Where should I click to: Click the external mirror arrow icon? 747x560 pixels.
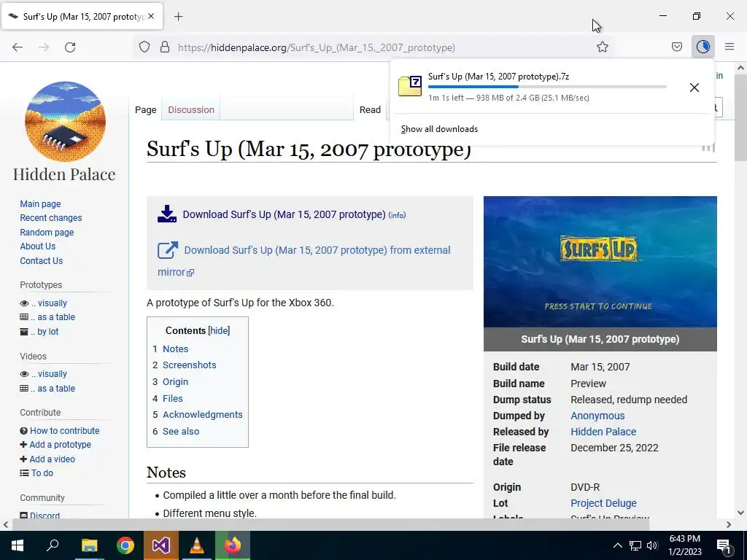point(168,250)
